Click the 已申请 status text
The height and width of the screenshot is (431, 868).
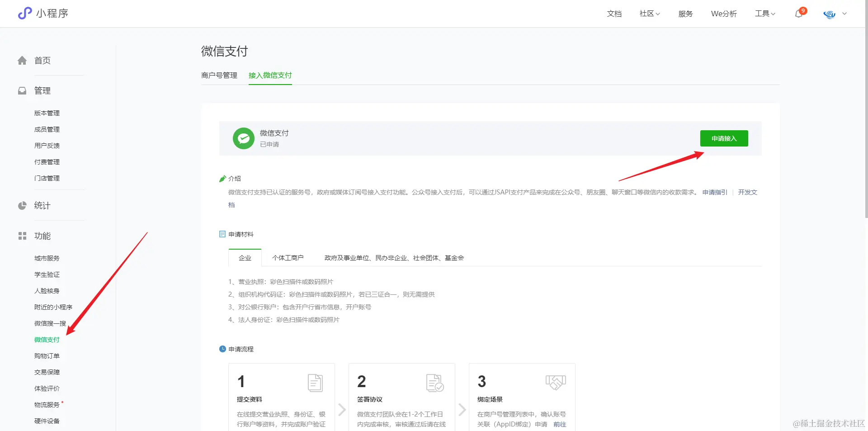click(x=269, y=144)
